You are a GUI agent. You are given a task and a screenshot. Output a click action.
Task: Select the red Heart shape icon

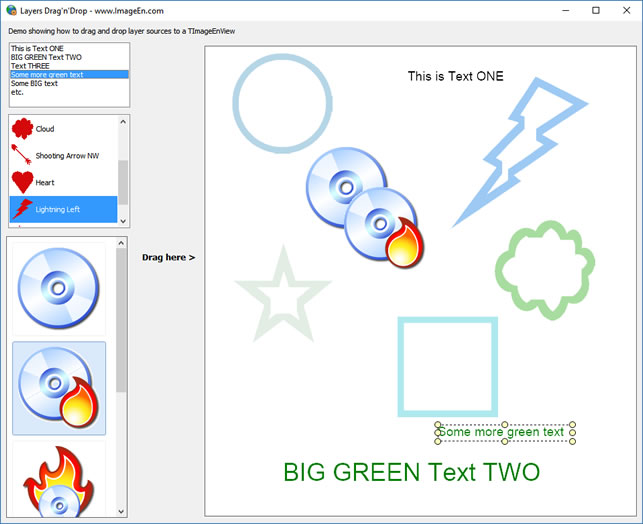tap(22, 182)
